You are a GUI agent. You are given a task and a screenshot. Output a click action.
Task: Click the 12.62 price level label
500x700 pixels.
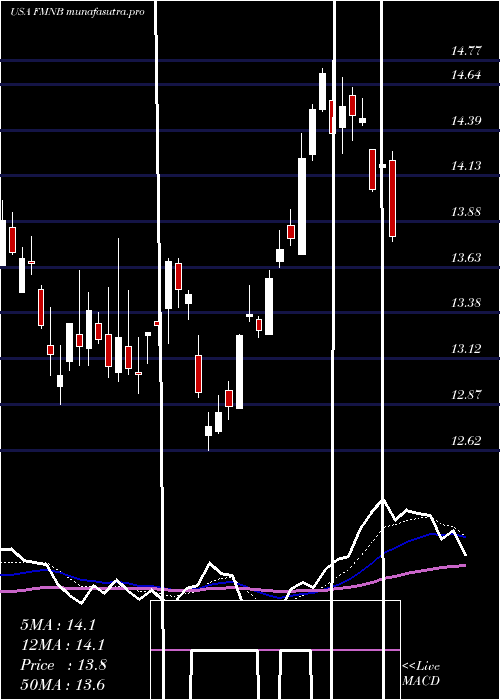pyautogui.click(x=466, y=441)
